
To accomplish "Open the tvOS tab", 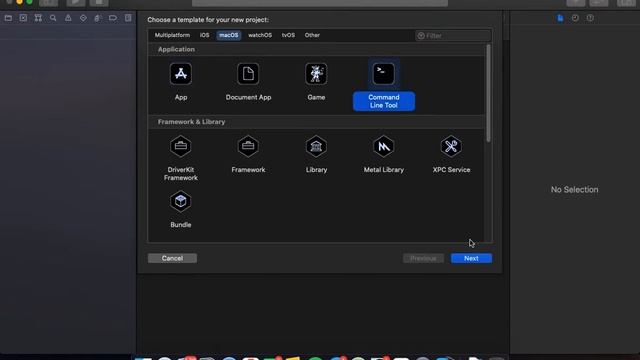I will pos(288,35).
